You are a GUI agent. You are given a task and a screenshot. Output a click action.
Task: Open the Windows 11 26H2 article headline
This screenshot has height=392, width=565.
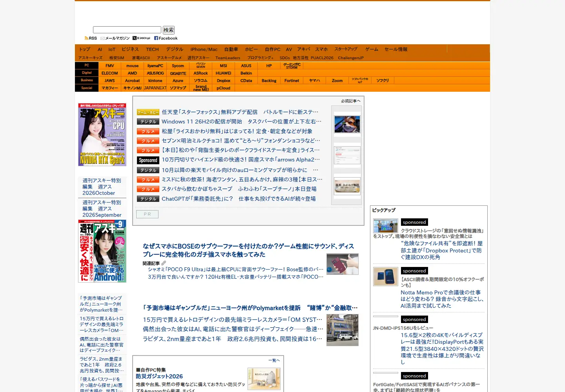[241, 122]
